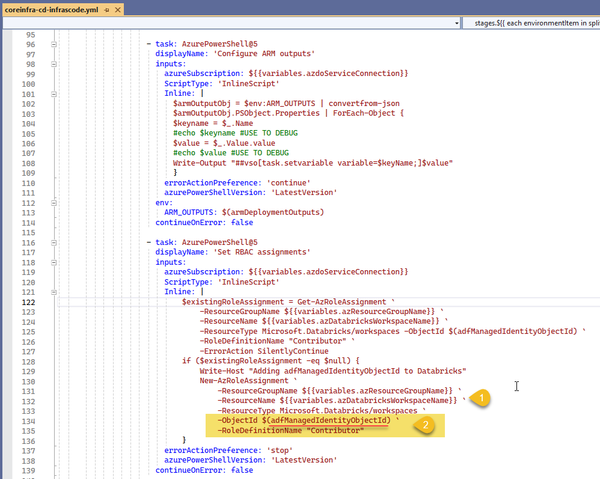600x479 pixels.
Task: Collapse the task block at line 116
Action: (x=56, y=241)
